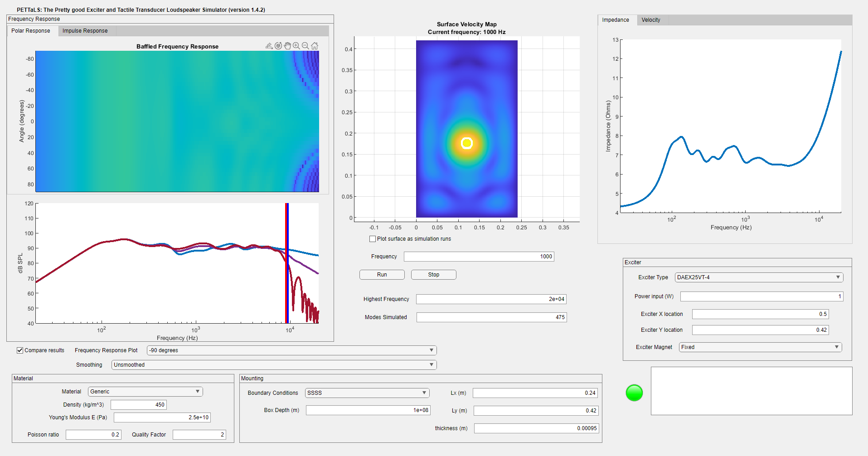This screenshot has width=868, height=456.
Task: Click the yellow exciter spot on velocity map
Action: tap(467, 143)
